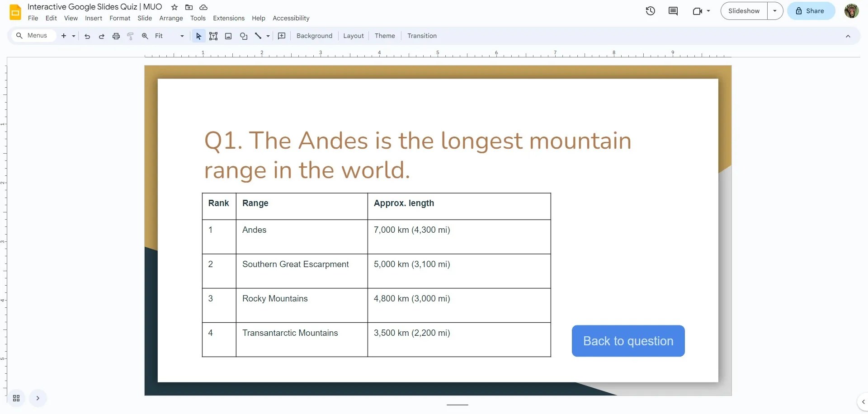The width and height of the screenshot is (868, 414).
Task: Click the Zoom magnifier icon
Action: 145,36
